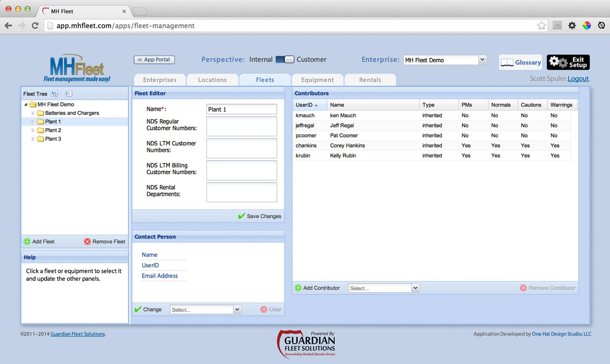Click the expand-all tree icon beside Fleet Tree
Viewport: 610px width, 364px height.
[x=54, y=94]
